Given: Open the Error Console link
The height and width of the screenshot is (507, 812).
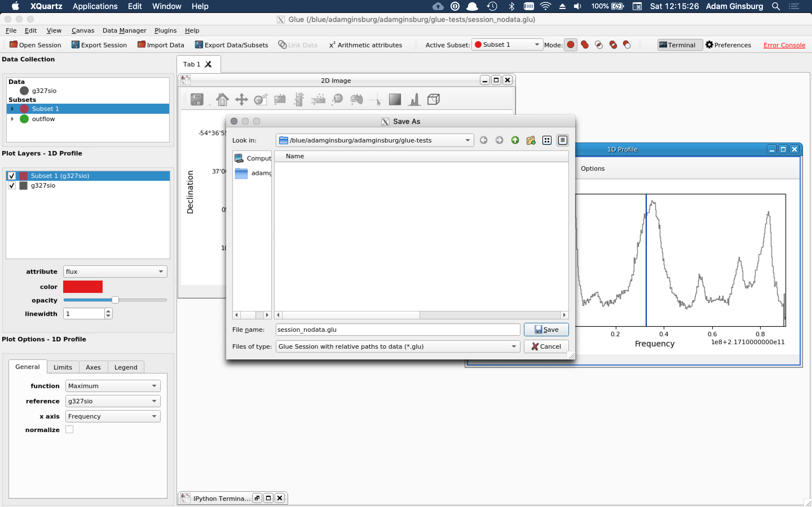Looking at the screenshot, I should click(x=784, y=45).
